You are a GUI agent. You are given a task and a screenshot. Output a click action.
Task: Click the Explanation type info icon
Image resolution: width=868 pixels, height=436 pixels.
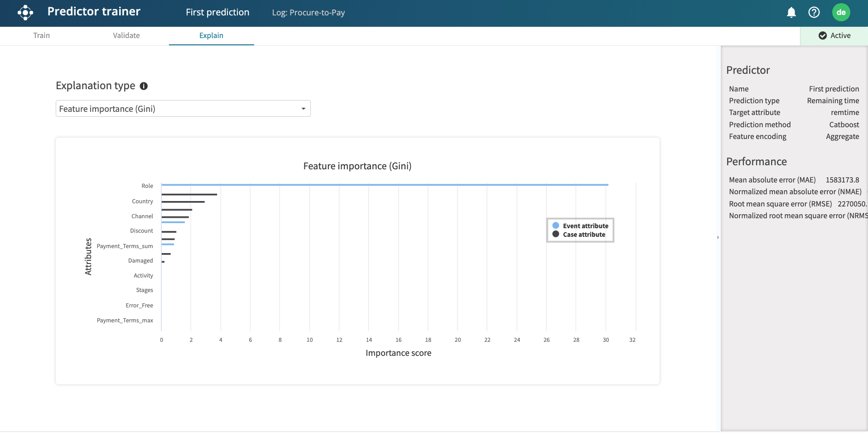(144, 86)
